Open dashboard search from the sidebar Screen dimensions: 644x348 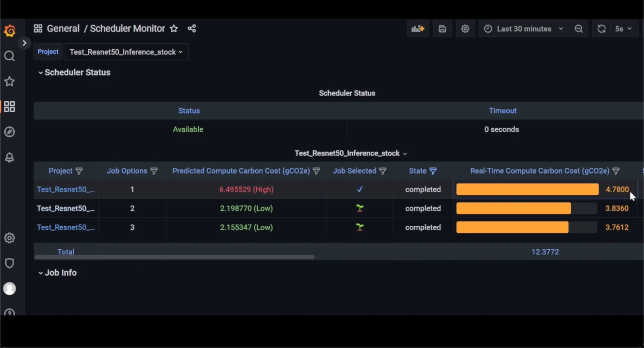click(9, 56)
